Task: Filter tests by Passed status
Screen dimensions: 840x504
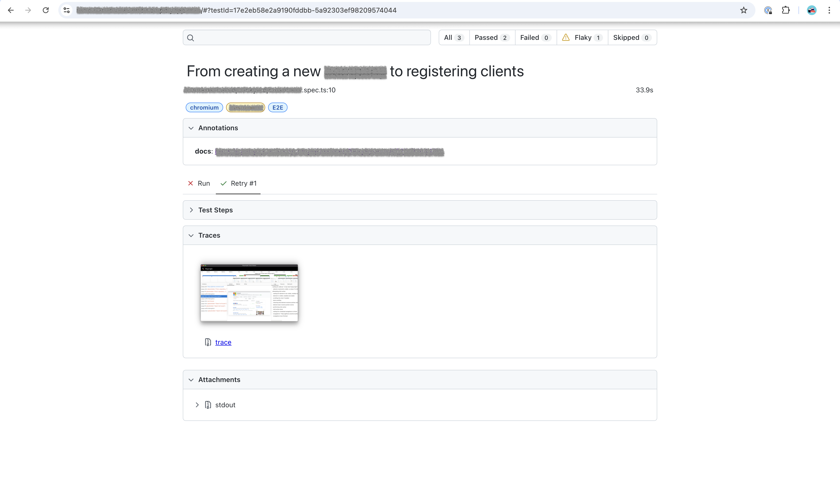Action: pos(492,38)
